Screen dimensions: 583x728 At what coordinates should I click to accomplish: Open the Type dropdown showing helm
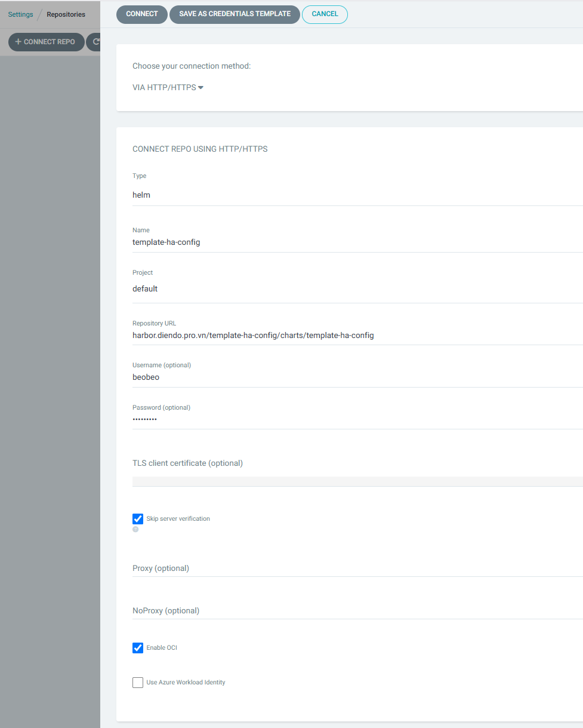[x=357, y=195]
